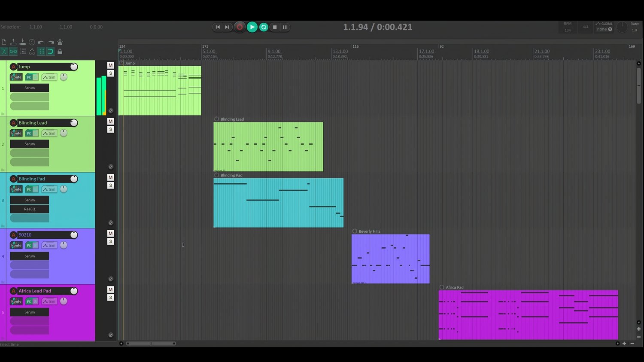
Task: Open trim envelope menu on Blinding Lead track
Action: click(x=49, y=133)
